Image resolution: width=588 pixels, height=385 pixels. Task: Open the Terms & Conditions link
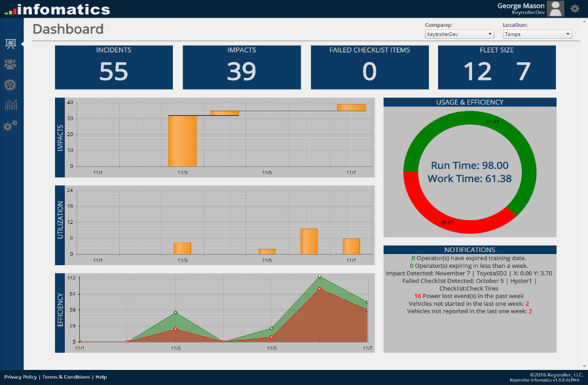click(x=66, y=377)
